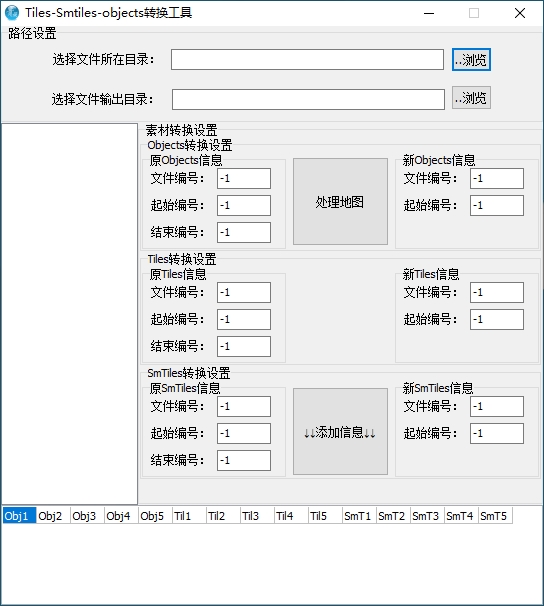
Task: Click the 新SmTiles信息 label
Action: [x=438, y=388]
